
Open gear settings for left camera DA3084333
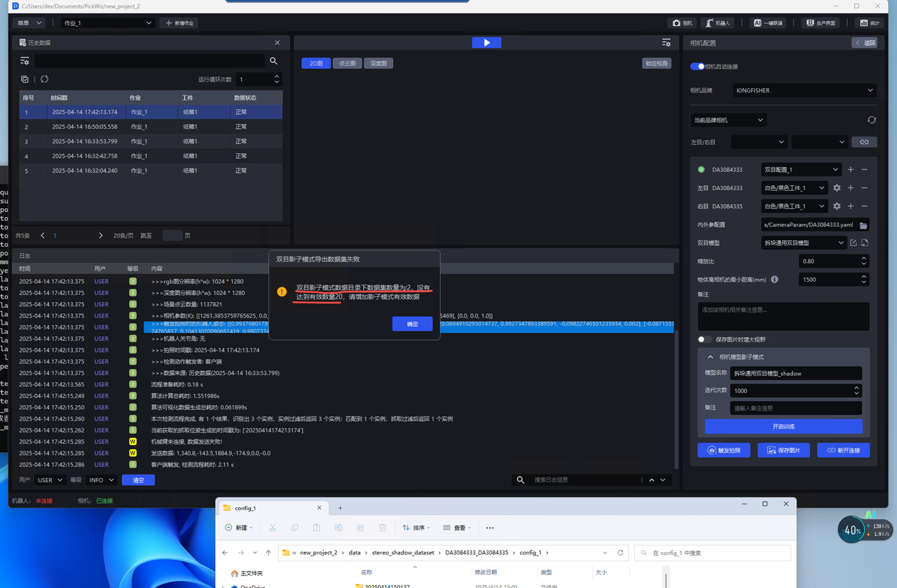point(836,188)
